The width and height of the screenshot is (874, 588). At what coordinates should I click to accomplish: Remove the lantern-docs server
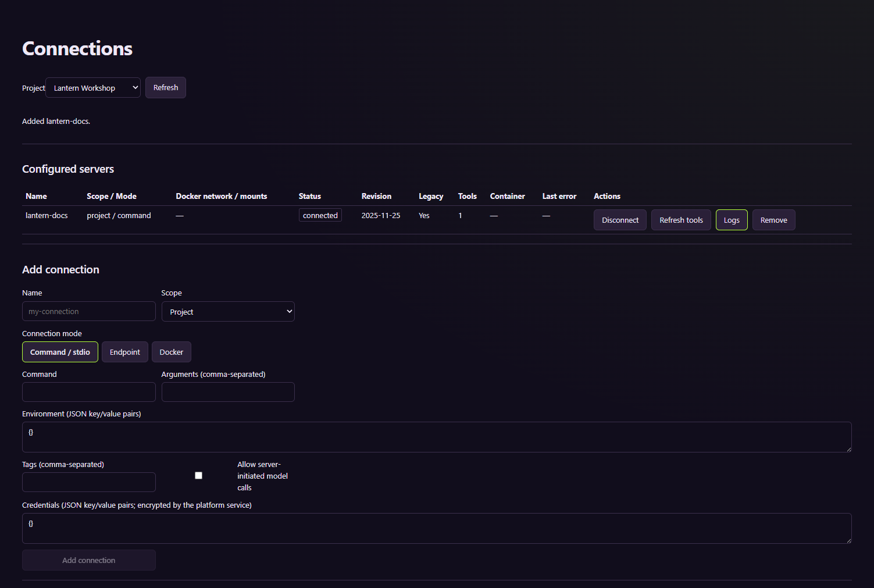pyautogui.click(x=773, y=220)
